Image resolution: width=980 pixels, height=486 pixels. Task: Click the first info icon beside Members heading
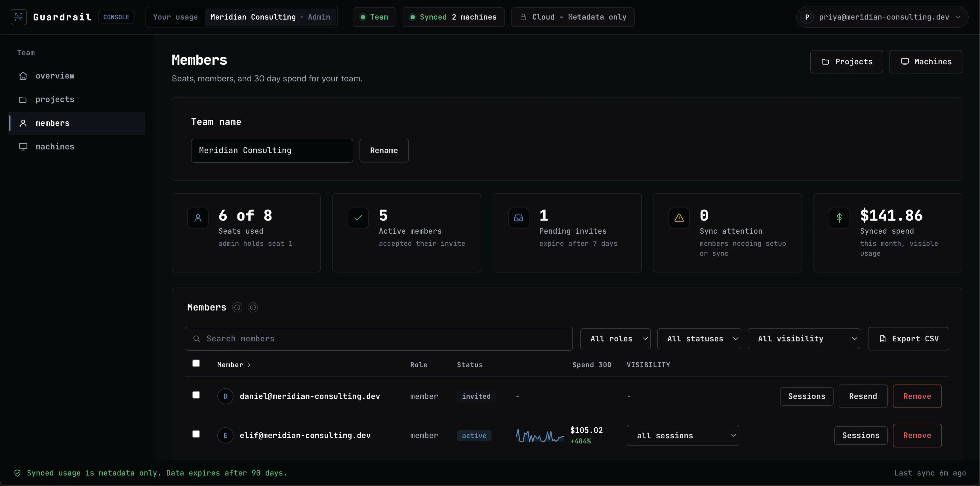point(237,308)
